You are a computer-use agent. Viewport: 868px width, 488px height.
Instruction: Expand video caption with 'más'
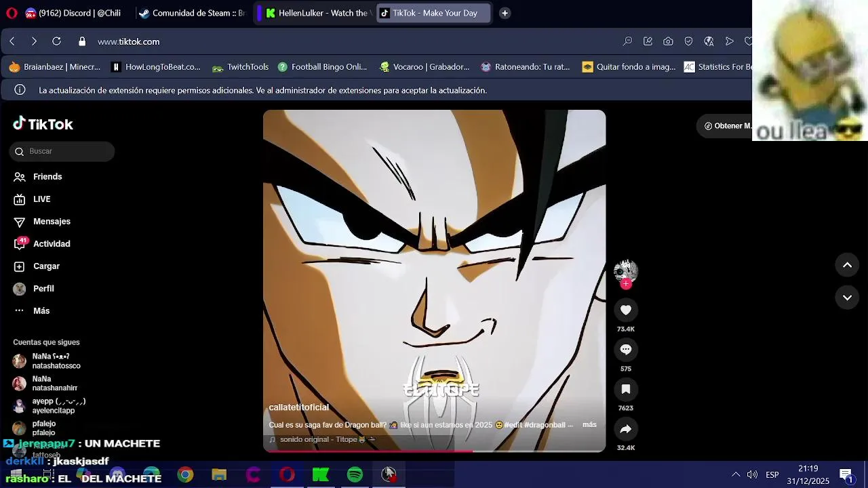coord(589,424)
